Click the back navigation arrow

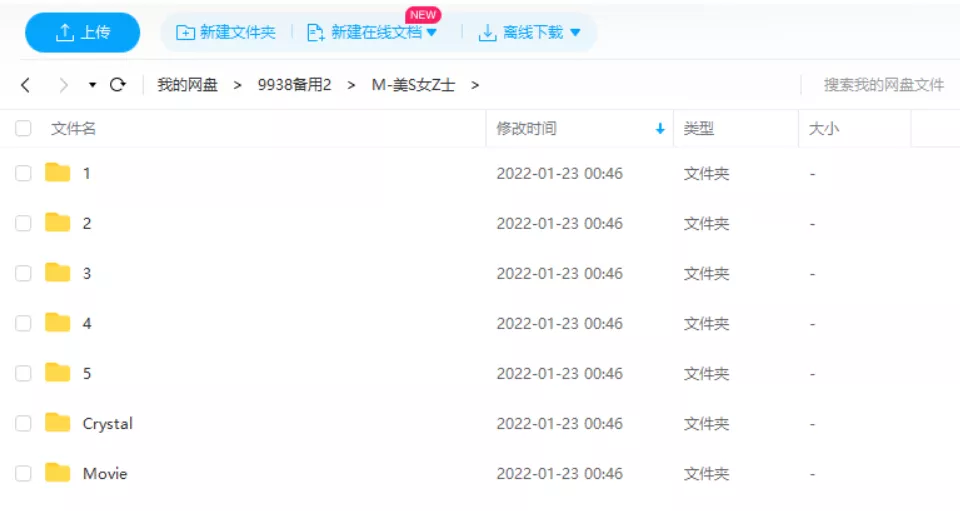pos(26,85)
